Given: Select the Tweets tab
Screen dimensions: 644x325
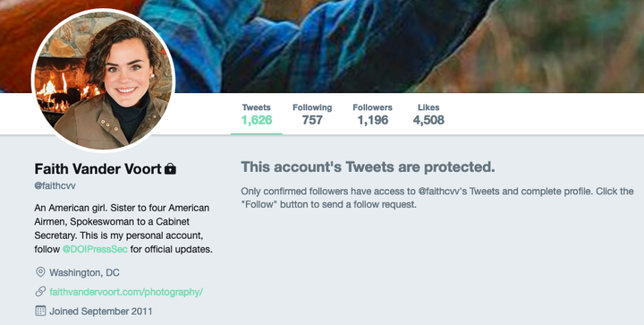Looking at the screenshot, I should [257, 115].
